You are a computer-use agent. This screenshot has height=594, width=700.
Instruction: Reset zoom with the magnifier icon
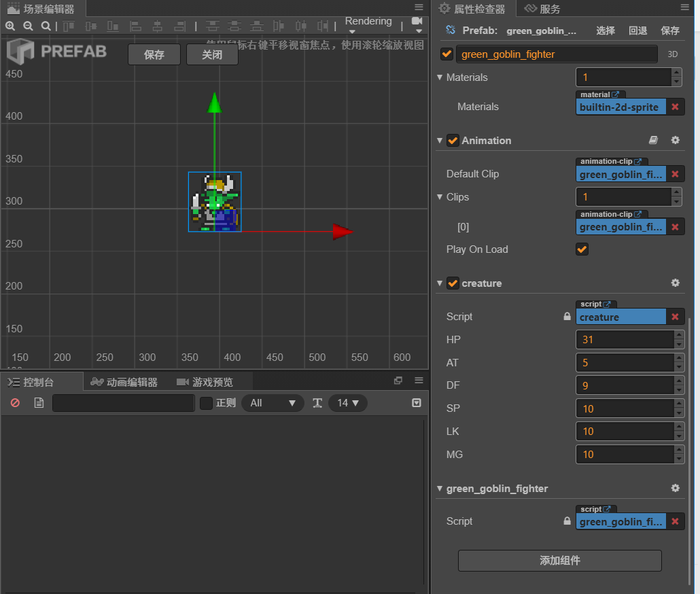46,27
